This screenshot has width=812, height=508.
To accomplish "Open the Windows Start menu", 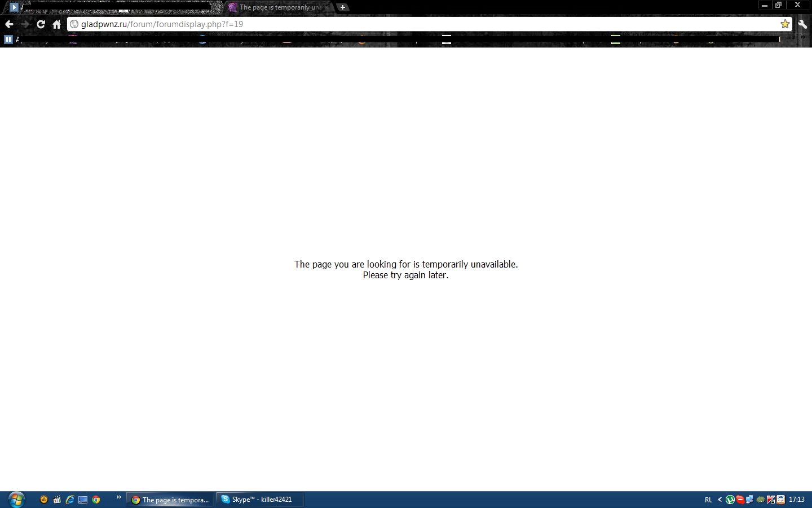I will tap(16, 500).
